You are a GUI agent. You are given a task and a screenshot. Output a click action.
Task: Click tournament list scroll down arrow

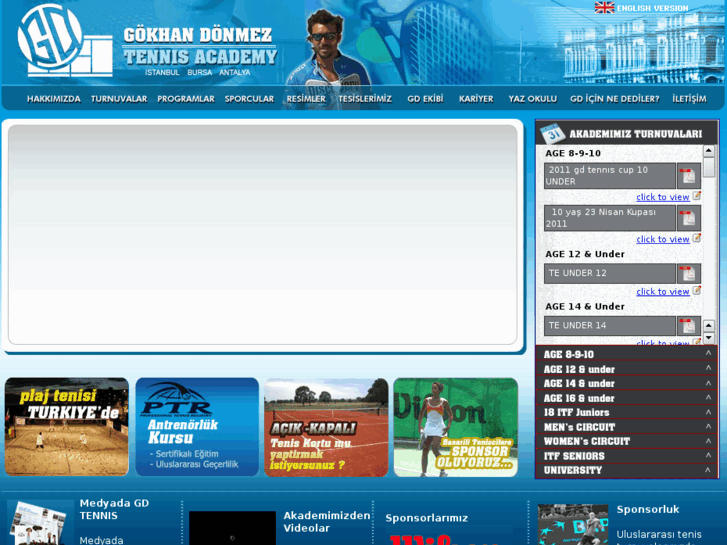click(708, 338)
